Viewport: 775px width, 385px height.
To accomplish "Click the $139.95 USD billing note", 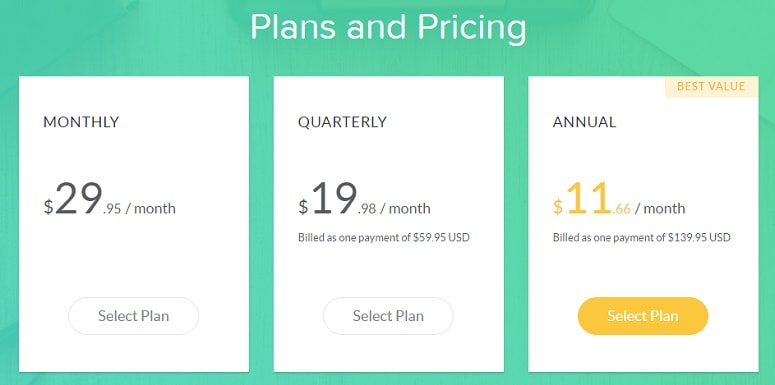I will tap(642, 237).
